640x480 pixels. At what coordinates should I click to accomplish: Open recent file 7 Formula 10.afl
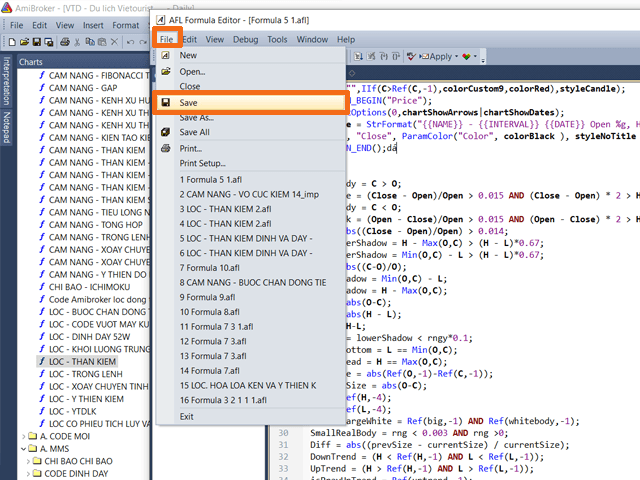[x=250, y=268]
